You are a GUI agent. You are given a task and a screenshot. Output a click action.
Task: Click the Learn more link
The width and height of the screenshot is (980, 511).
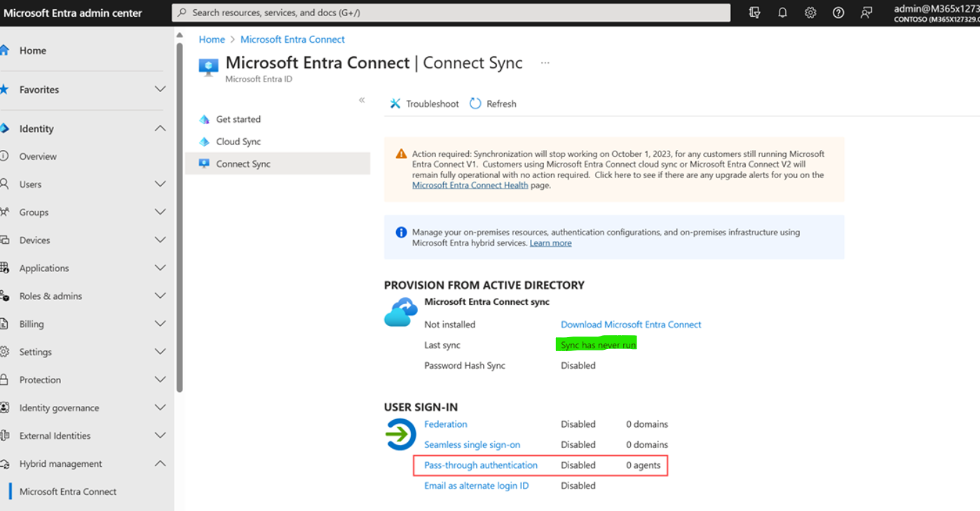550,243
